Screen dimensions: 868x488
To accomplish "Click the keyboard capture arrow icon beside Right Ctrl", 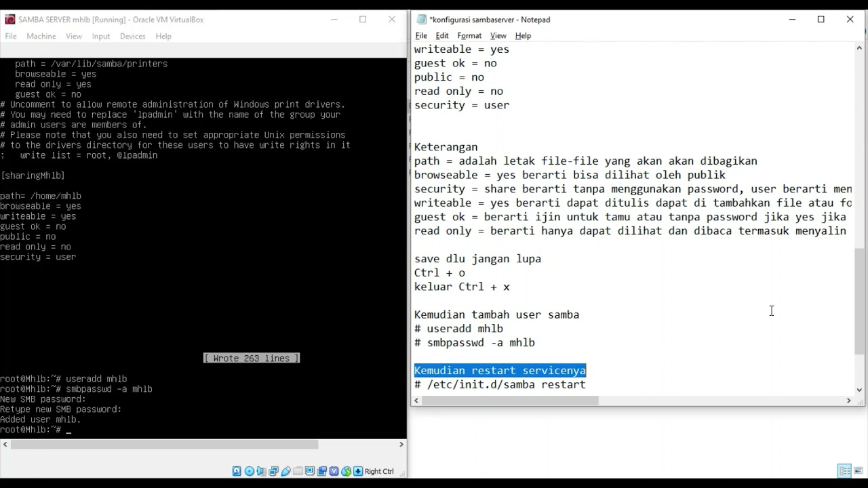I will 358,471.
